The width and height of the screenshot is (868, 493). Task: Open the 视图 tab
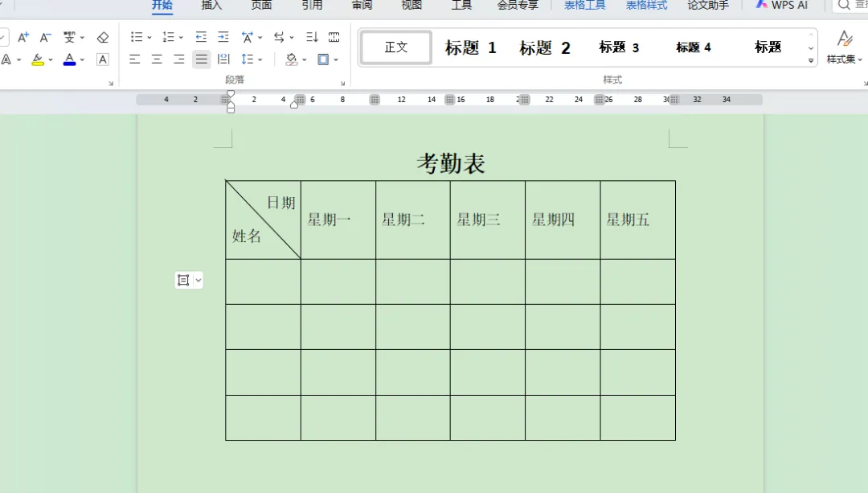(411, 5)
